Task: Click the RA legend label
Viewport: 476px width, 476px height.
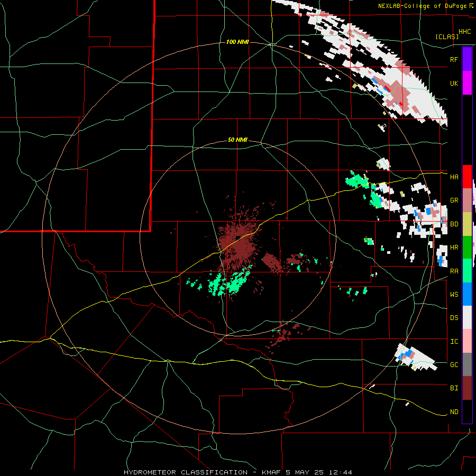Action: point(454,271)
